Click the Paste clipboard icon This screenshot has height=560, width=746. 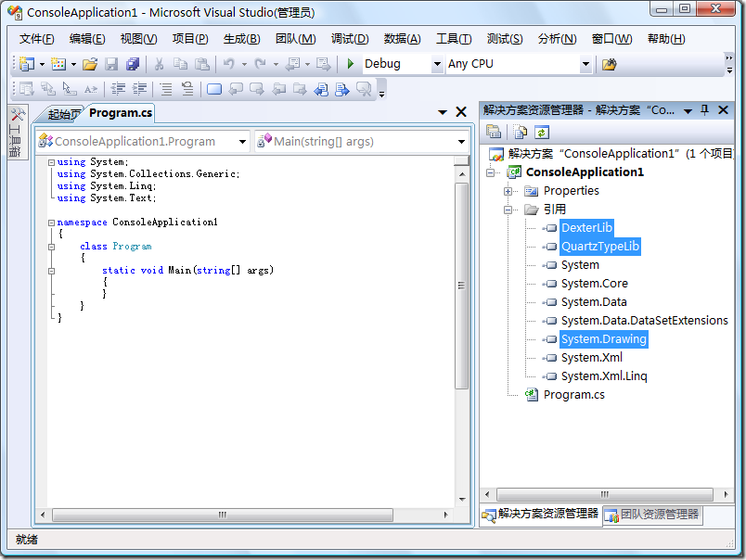click(202, 64)
